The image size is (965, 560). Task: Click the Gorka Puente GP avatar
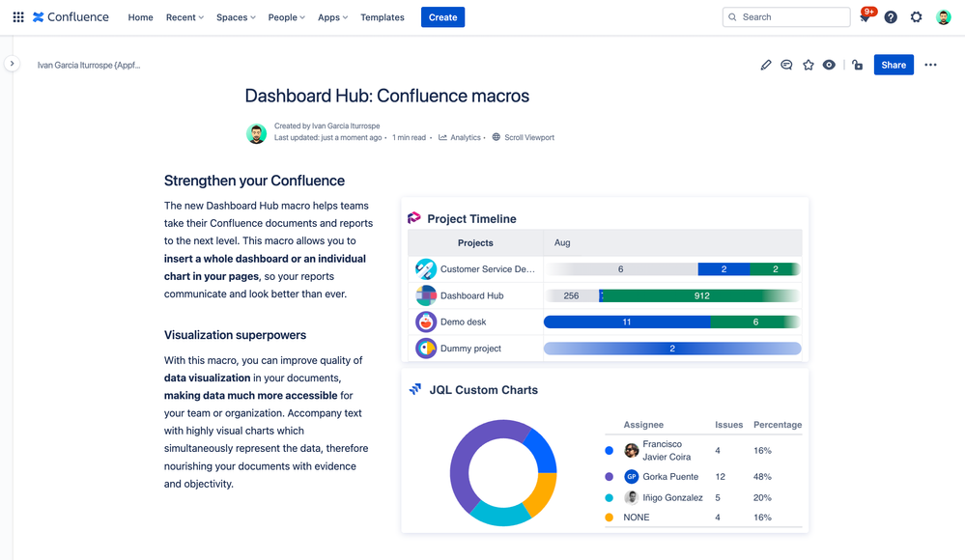pos(632,476)
